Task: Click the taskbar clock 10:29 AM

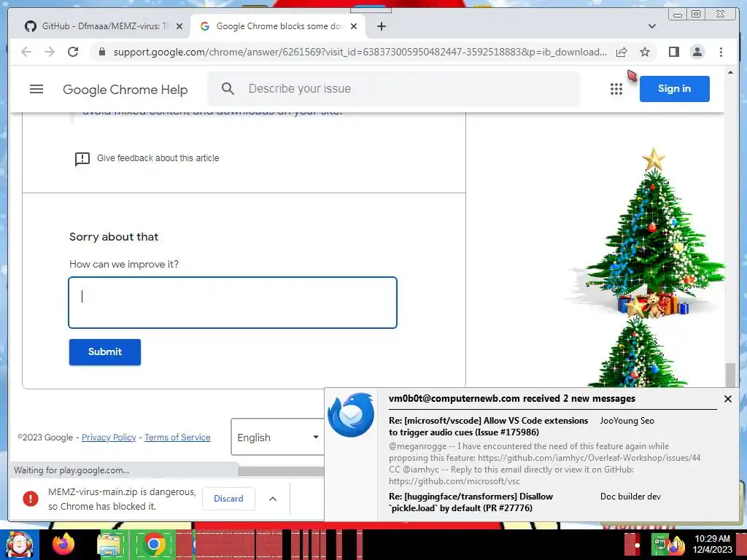Action: pos(712,539)
